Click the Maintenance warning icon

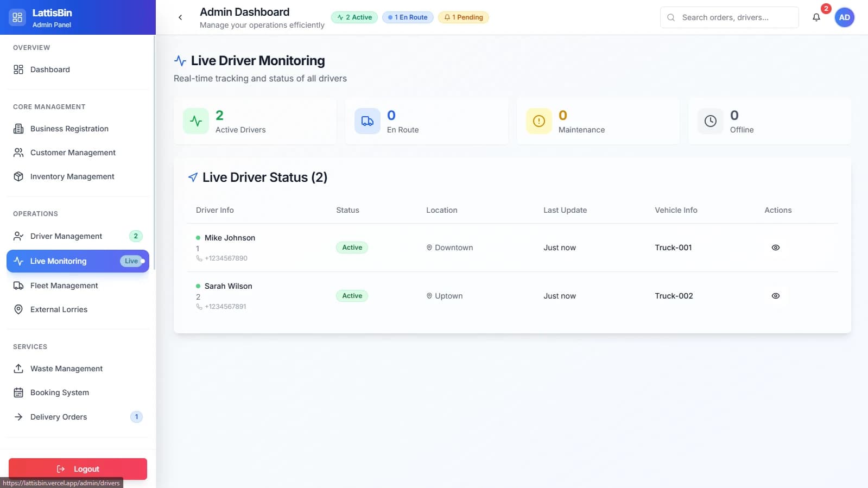pyautogui.click(x=538, y=121)
